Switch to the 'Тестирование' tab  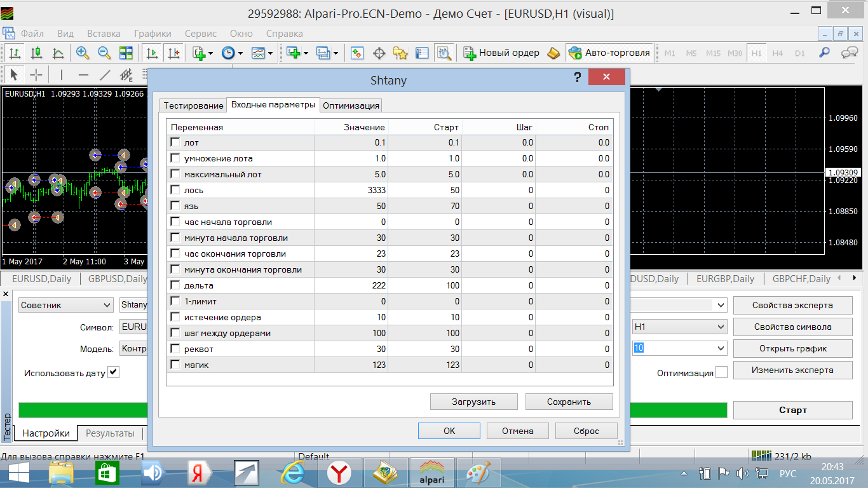[193, 105]
